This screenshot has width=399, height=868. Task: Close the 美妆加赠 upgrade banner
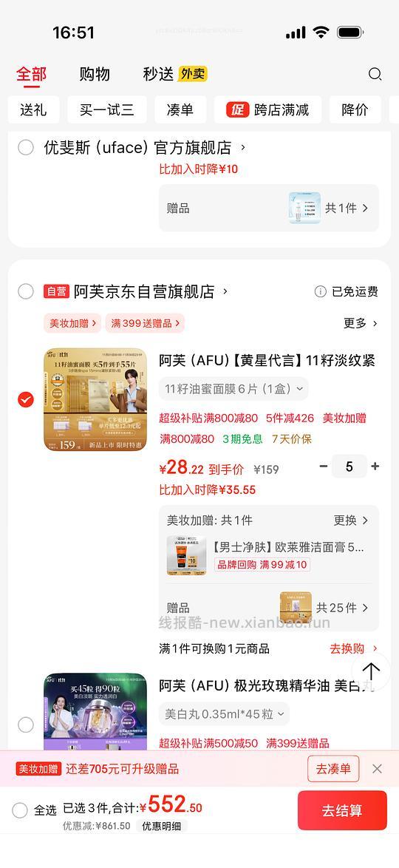(377, 768)
